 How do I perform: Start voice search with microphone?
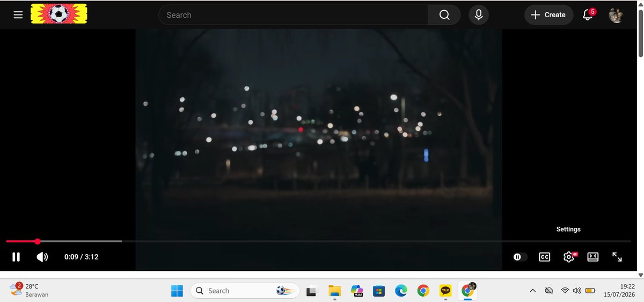pyautogui.click(x=479, y=15)
